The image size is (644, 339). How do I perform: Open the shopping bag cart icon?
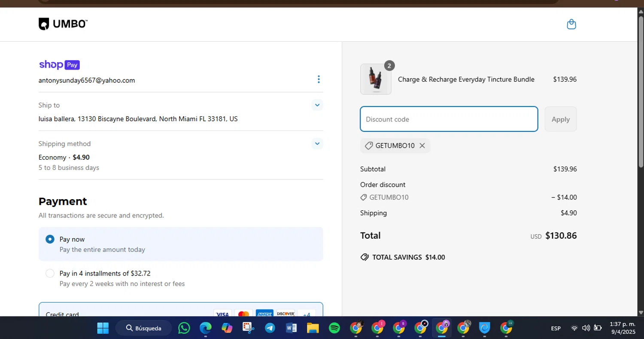click(571, 24)
